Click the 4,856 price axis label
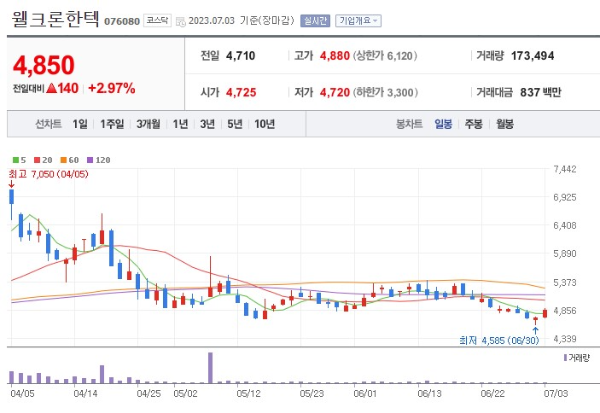The image size is (600, 413). click(564, 311)
